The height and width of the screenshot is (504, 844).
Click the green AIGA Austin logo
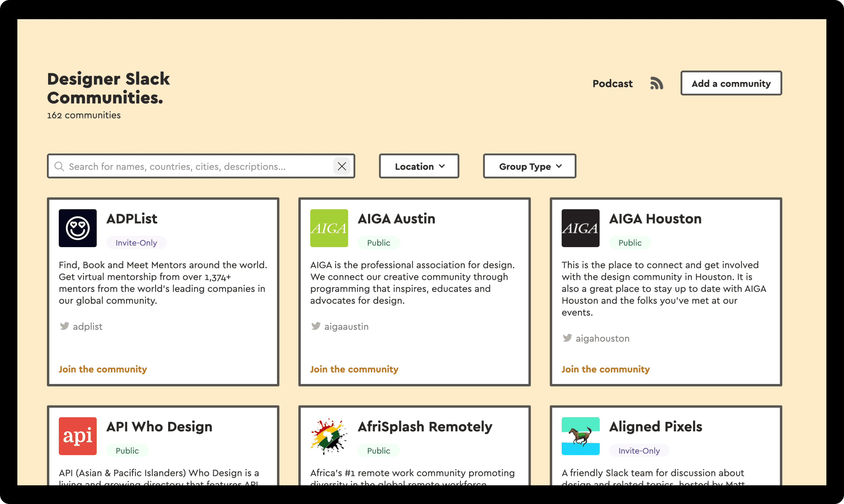coord(329,228)
